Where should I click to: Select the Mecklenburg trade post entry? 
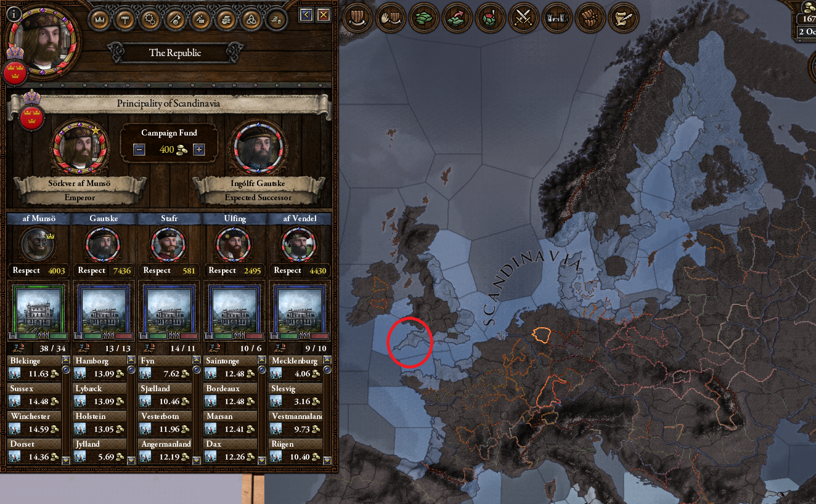(x=296, y=367)
